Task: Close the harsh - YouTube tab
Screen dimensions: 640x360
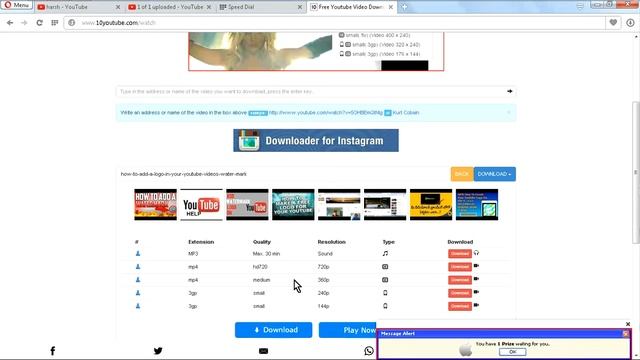Action: point(118,7)
